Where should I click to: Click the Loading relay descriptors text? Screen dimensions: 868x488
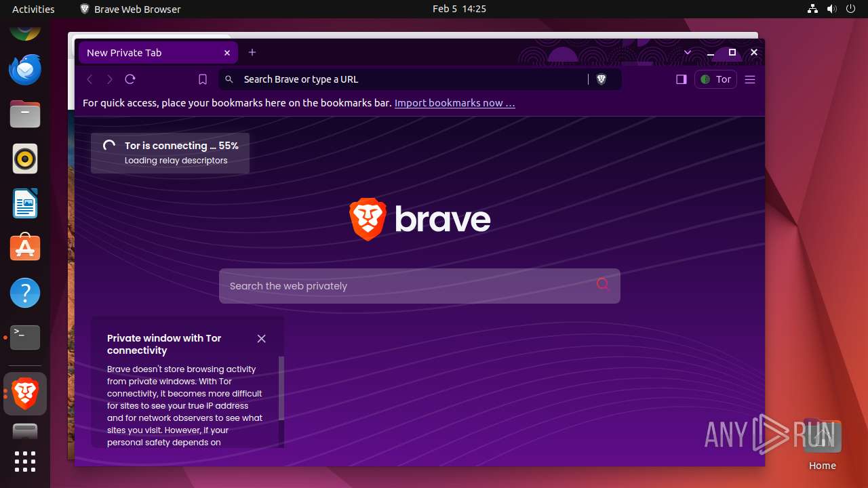tap(176, 161)
